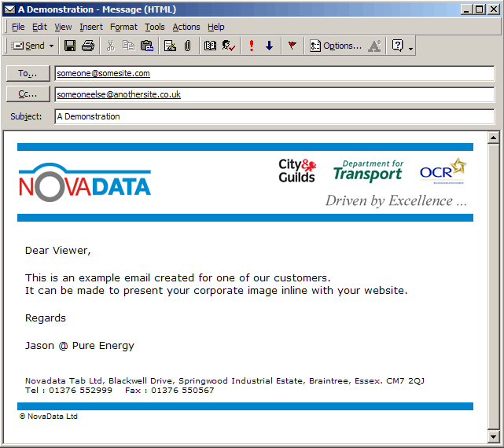Set importance low with blue arrow
The image size is (504, 448).
pyautogui.click(x=269, y=46)
